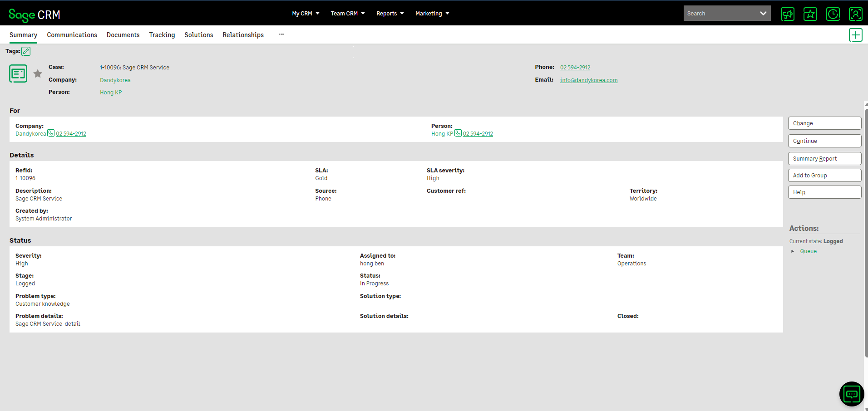Click phone icon next to Hong KP

pyautogui.click(x=458, y=133)
